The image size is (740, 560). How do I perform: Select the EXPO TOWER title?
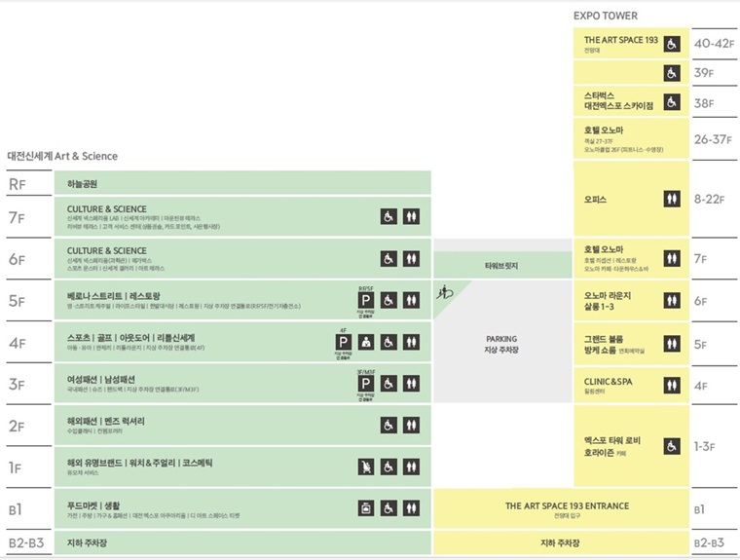pyautogui.click(x=606, y=16)
